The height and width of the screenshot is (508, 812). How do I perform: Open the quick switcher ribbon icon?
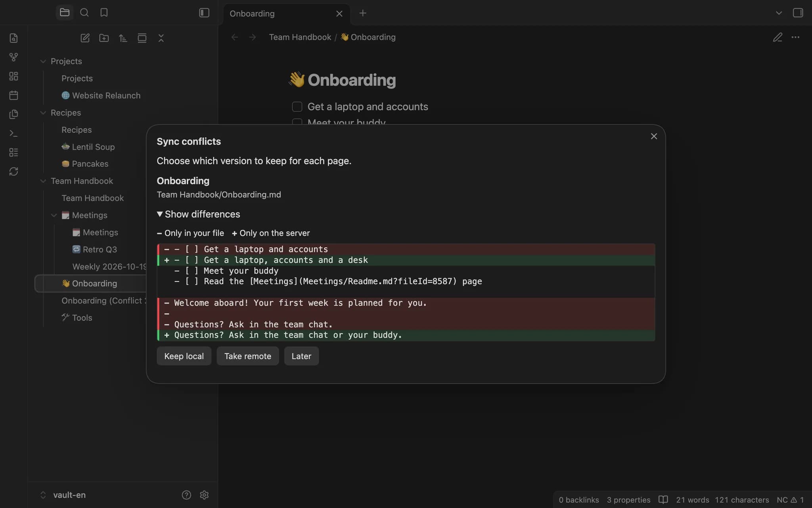tap(13, 38)
